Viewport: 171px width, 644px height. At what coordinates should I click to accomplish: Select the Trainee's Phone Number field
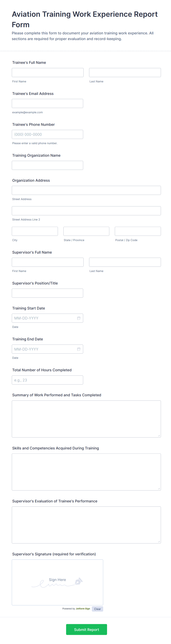[47, 134]
